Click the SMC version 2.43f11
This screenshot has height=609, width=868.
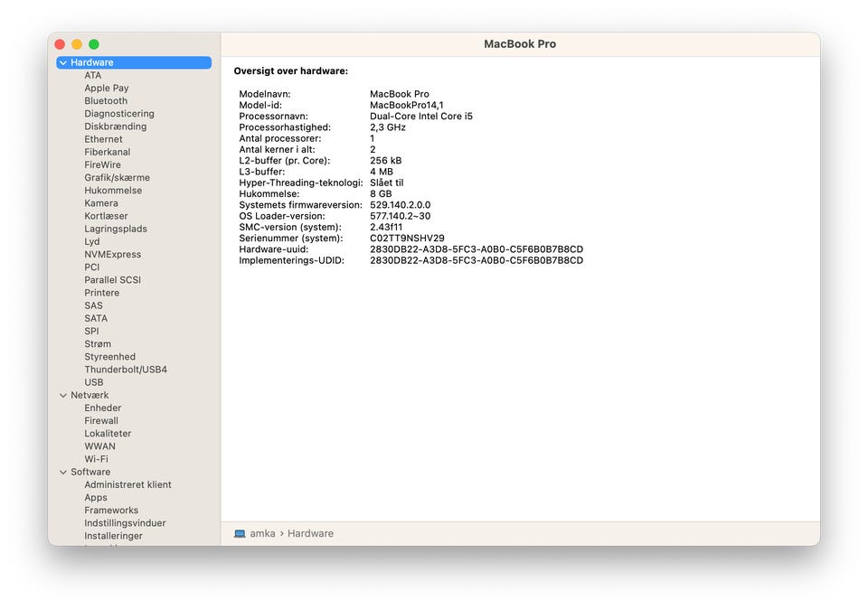pyautogui.click(x=386, y=228)
